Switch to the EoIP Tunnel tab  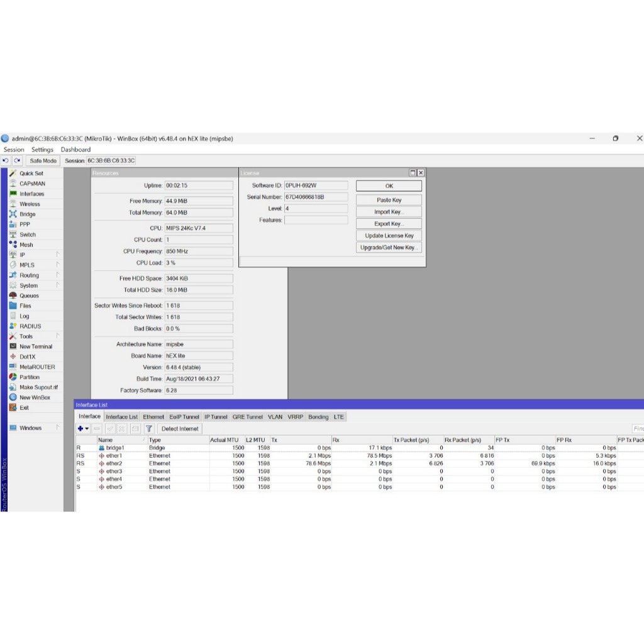(184, 417)
